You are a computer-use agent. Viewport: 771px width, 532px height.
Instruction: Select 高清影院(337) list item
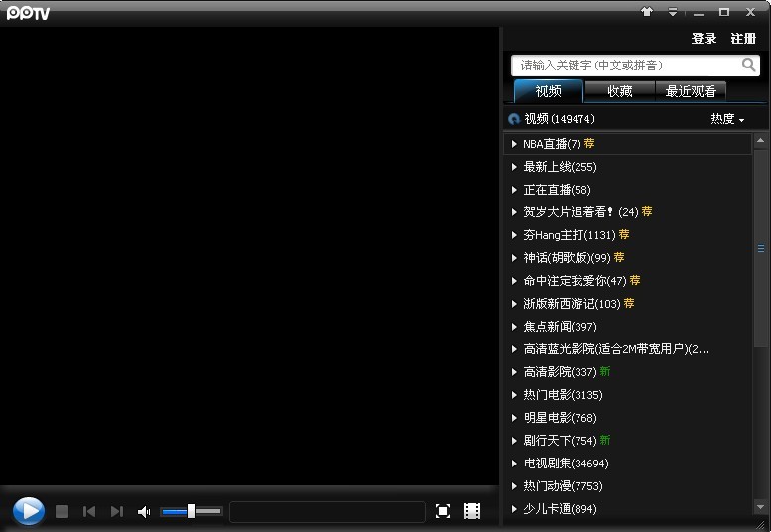click(628, 372)
